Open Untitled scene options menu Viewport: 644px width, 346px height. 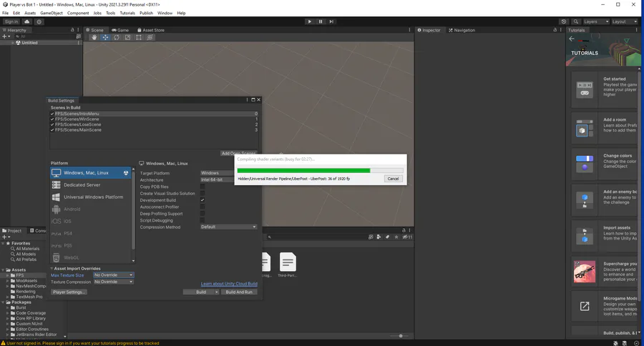[x=79, y=43]
